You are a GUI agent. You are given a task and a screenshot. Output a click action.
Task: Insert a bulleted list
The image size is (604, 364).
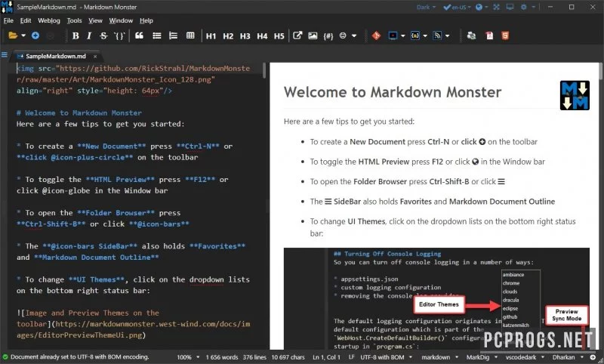157,35
